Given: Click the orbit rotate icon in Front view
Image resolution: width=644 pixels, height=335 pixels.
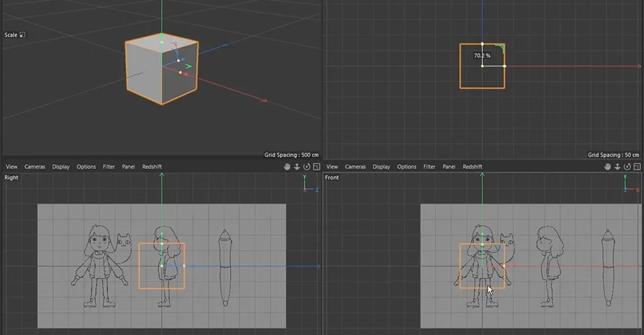Looking at the screenshot, I should pyautogui.click(x=627, y=166).
